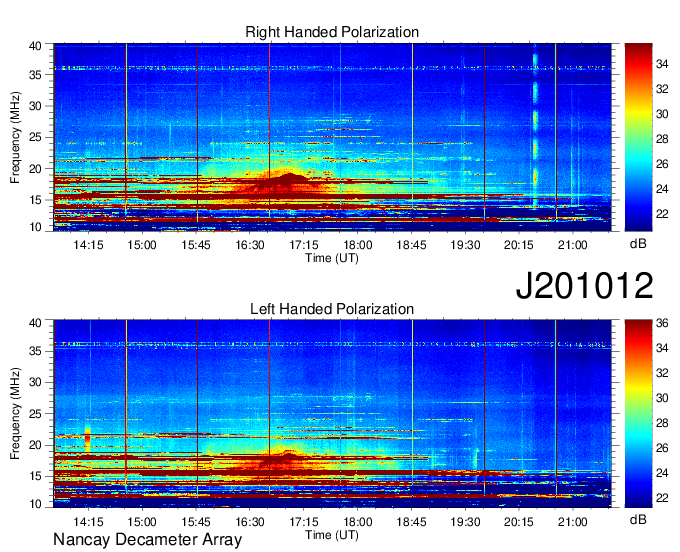Click the Right Handed plot's "Time (UT)" axis label
Image resolution: width=680 pixels, height=552 pixels.
coord(332,258)
